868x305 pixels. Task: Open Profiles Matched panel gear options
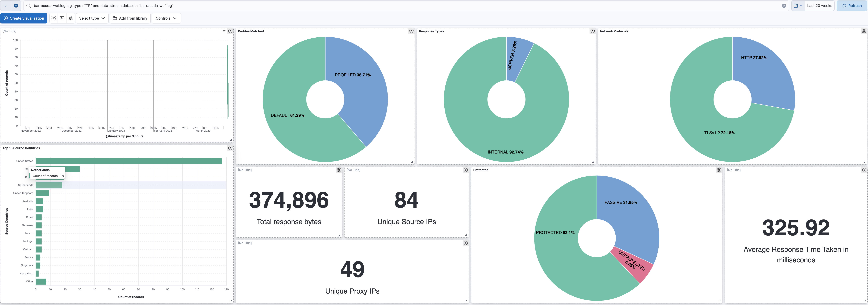tap(411, 31)
